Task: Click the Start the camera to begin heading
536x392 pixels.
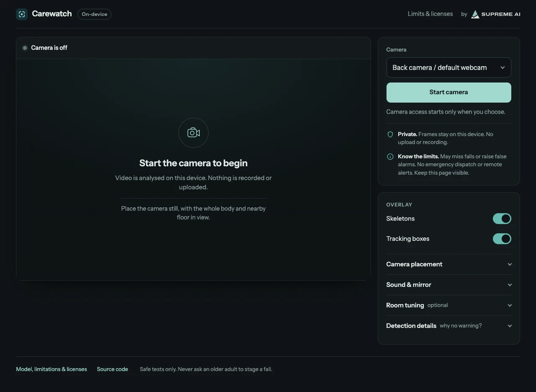Action: pyautogui.click(x=193, y=163)
